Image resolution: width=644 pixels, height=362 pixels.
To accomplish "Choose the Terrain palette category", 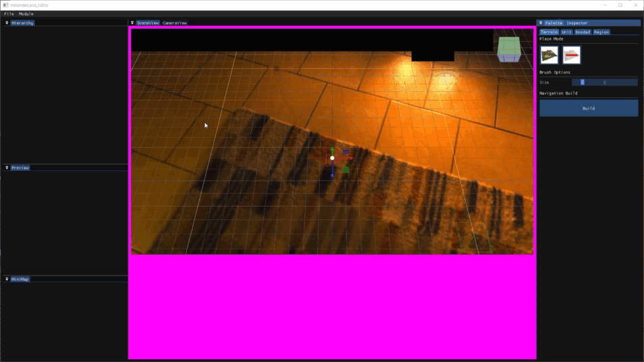I will 549,32.
